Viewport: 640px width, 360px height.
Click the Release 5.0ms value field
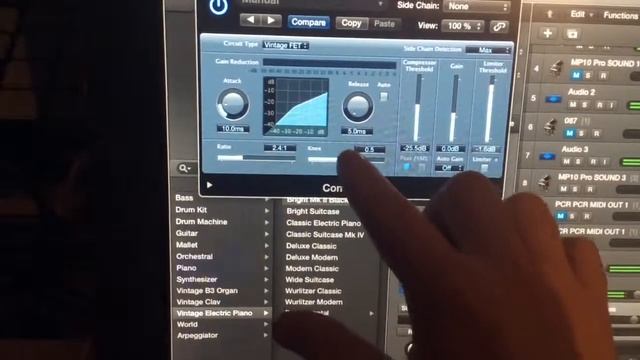tap(357, 131)
